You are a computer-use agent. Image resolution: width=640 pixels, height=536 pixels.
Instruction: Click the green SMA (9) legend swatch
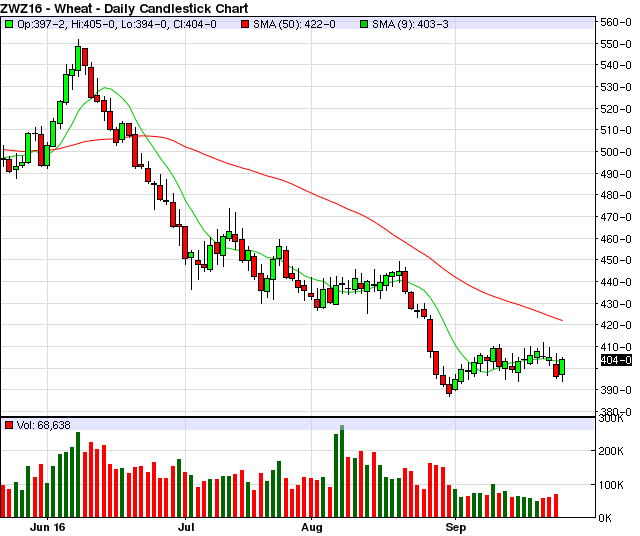point(364,24)
